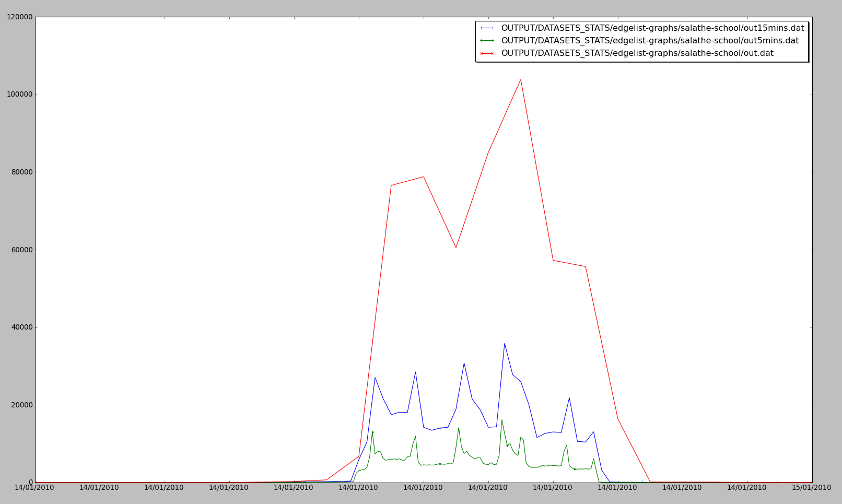Click the leftmost 14/01/2010 x-axis label
The width and height of the screenshot is (842, 504).
(x=35, y=488)
